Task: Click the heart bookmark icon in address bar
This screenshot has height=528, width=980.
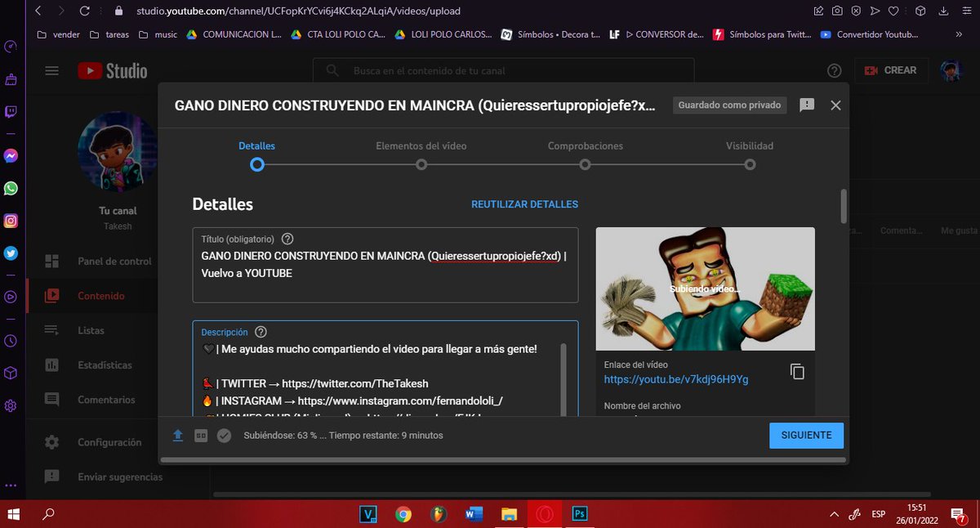Action: [894, 11]
